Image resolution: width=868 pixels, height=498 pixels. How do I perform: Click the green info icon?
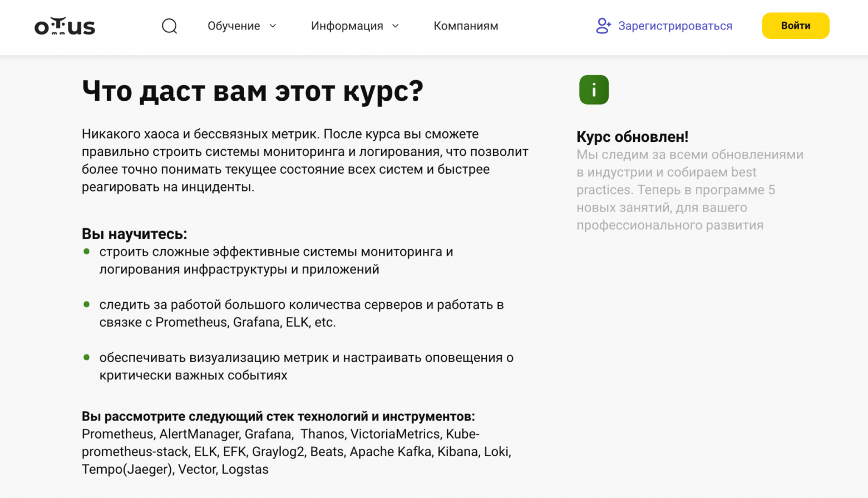click(x=594, y=90)
